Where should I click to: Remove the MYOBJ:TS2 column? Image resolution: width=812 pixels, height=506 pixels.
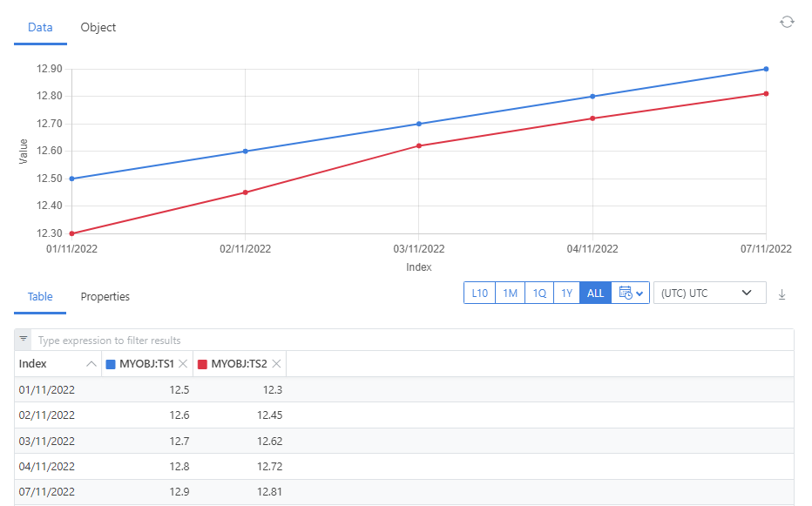pos(277,364)
